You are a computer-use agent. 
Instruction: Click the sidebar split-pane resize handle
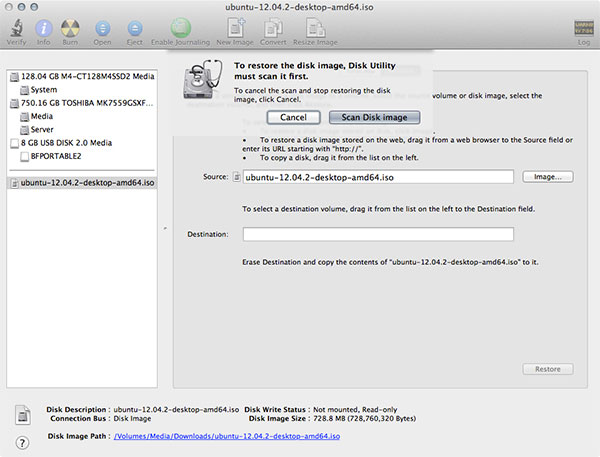pyautogui.click(x=165, y=228)
